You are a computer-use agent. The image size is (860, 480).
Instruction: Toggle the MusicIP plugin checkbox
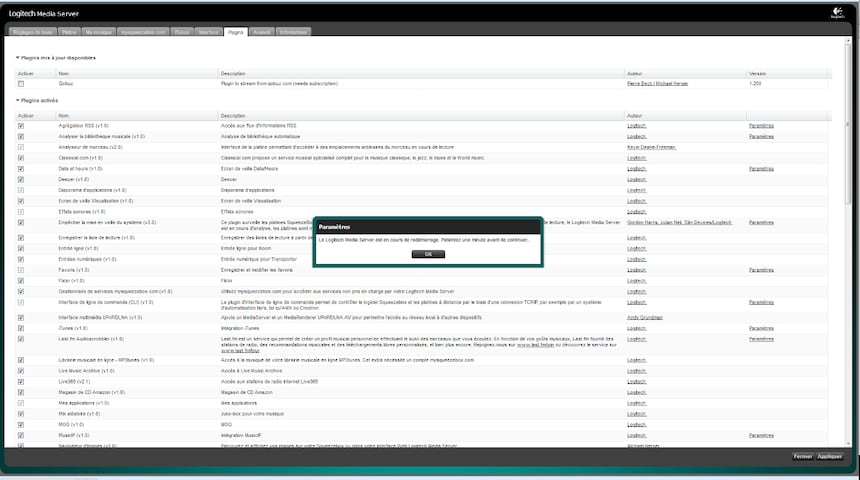click(21, 436)
